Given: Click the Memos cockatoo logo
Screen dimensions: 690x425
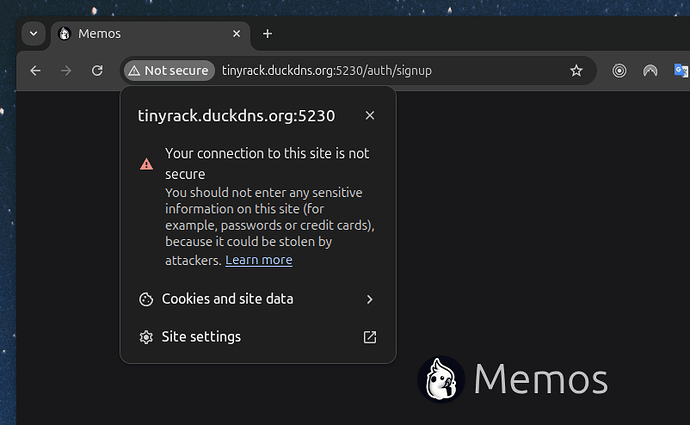Looking at the screenshot, I should click(x=441, y=379).
